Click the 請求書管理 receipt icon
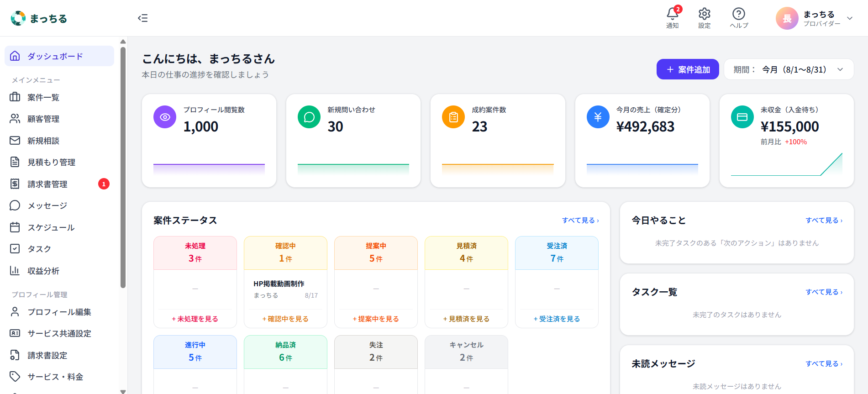 coord(15,184)
